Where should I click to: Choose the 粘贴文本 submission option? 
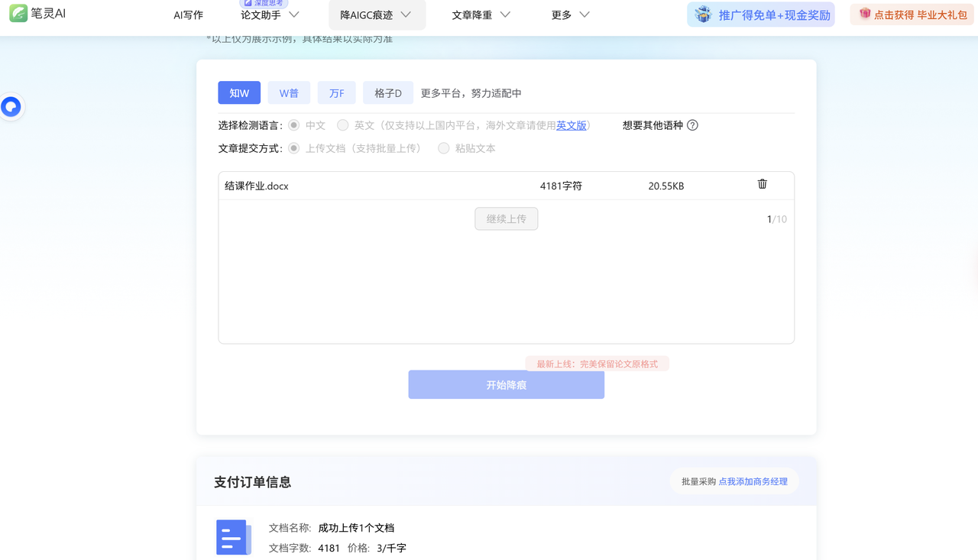[x=443, y=148]
